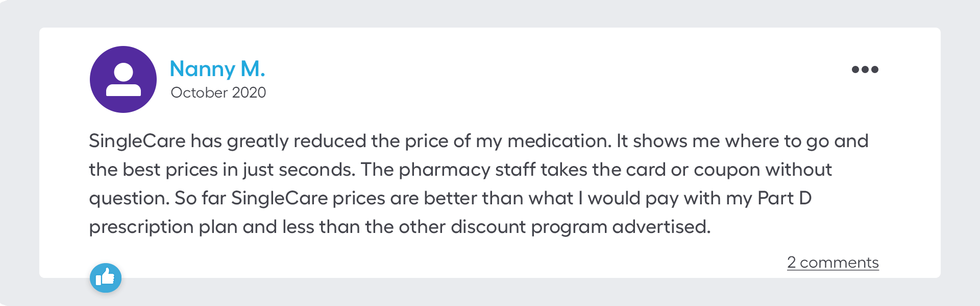Click the word "advertised" ending the review

point(660,227)
